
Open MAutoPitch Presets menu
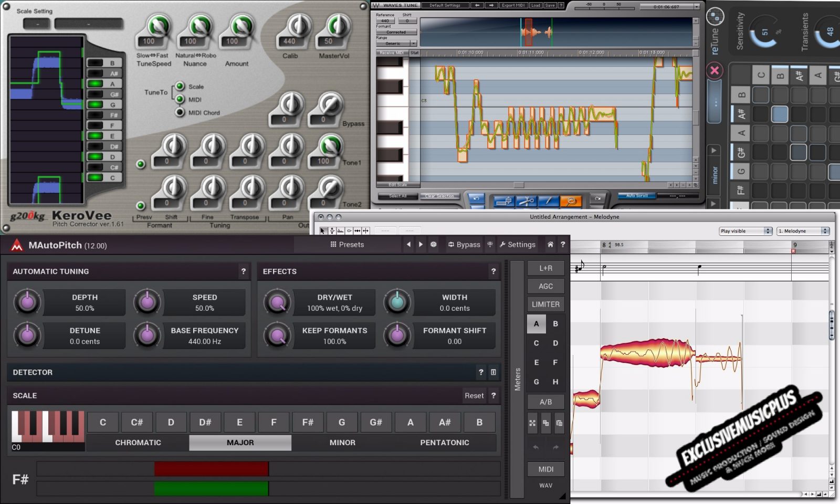[x=347, y=244]
